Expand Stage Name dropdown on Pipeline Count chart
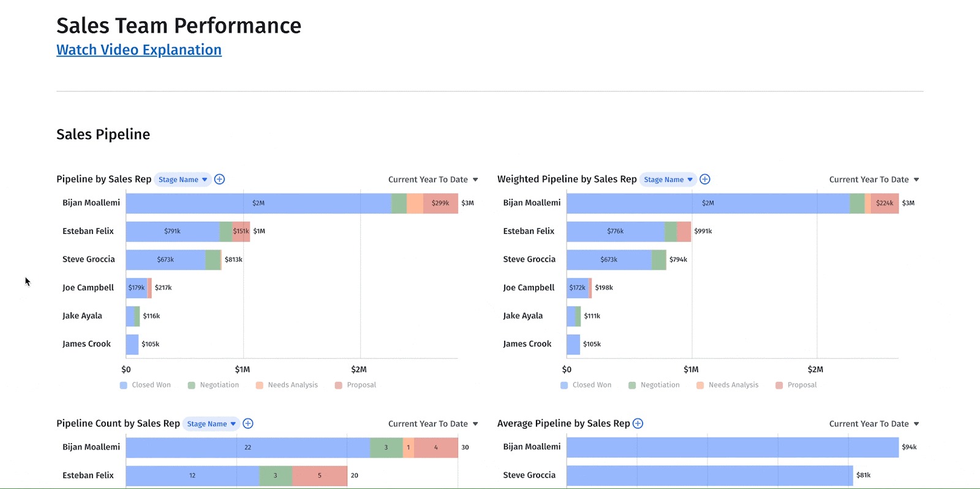The image size is (980, 489). [x=210, y=423]
